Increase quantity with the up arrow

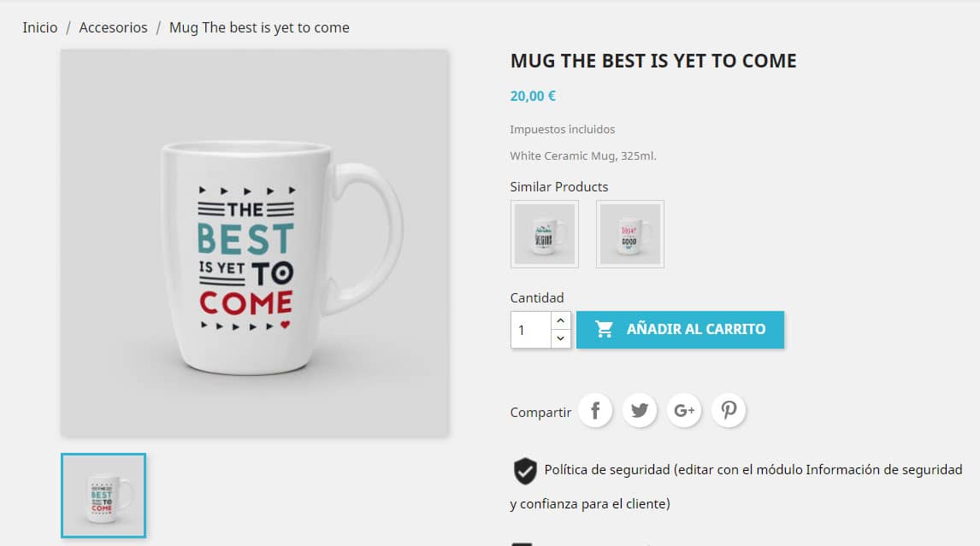560,320
